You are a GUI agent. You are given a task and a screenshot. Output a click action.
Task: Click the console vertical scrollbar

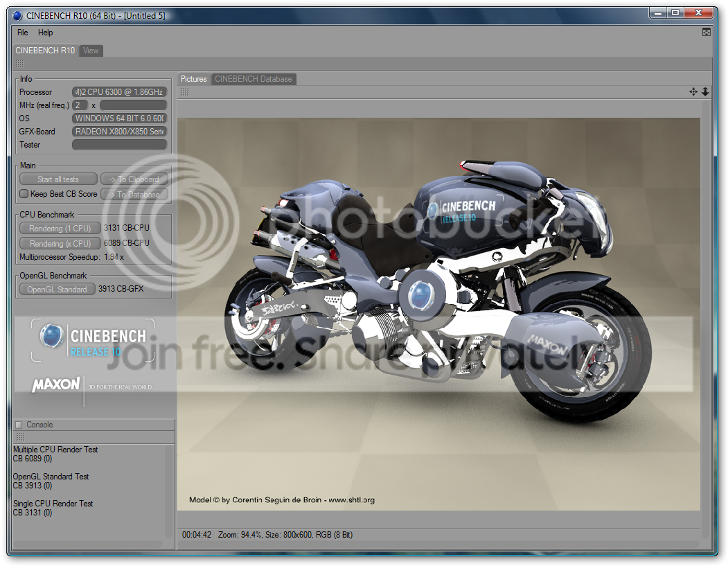169,491
